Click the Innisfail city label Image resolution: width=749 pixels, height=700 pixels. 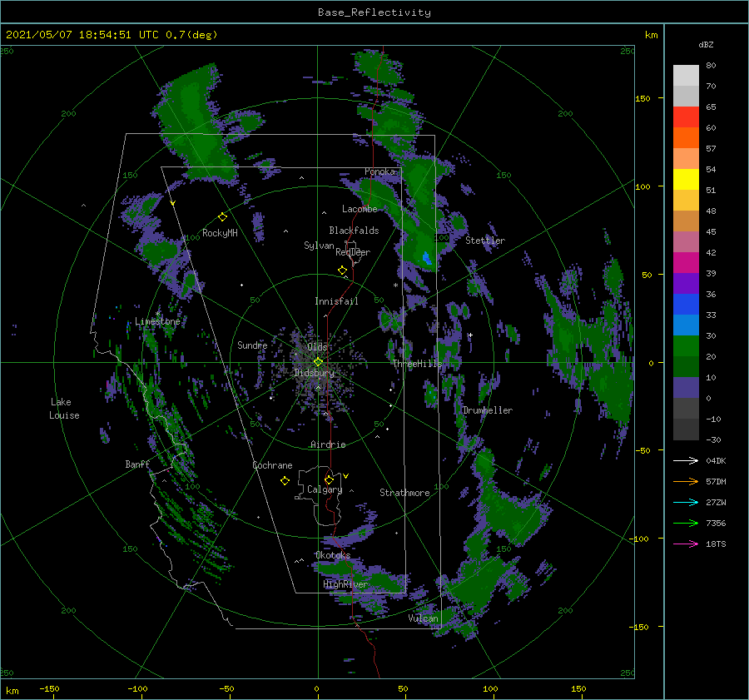336,301
